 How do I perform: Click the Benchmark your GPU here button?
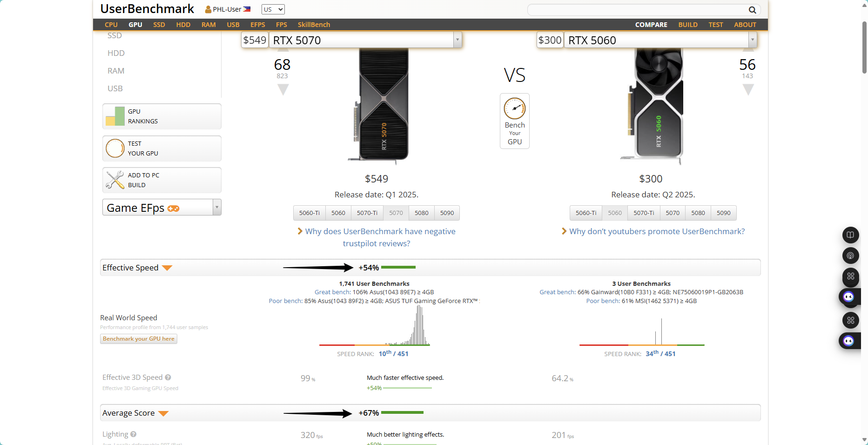tap(139, 339)
